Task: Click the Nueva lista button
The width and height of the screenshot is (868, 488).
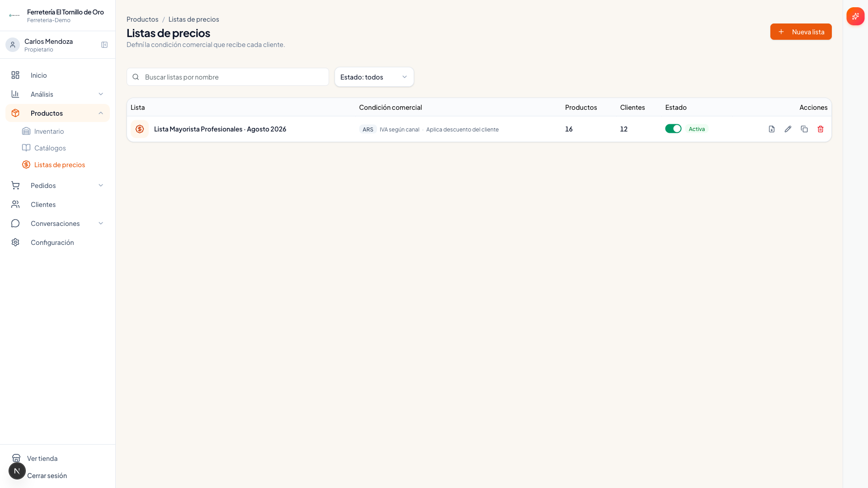Action: 801,32
